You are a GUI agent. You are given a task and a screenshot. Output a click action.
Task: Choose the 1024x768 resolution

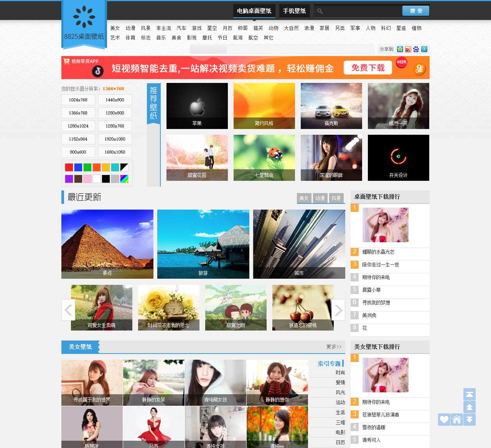tap(78, 100)
